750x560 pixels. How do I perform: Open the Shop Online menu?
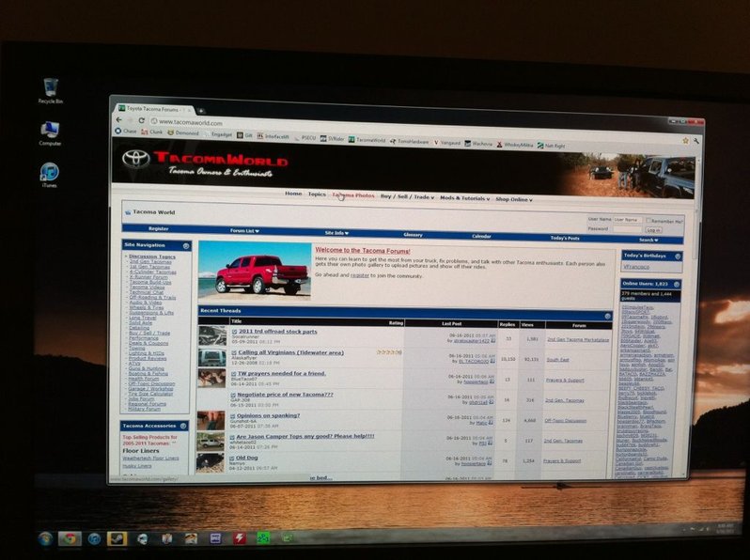[x=514, y=199]
